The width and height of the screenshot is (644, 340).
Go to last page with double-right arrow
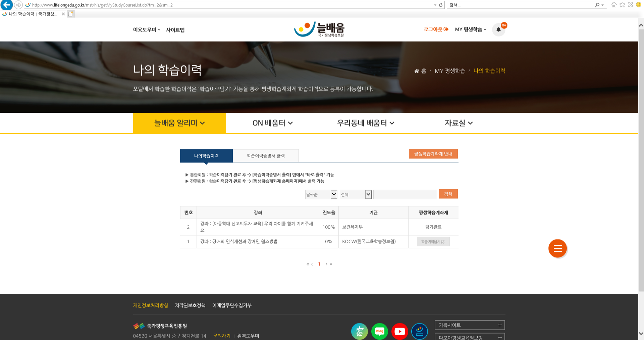click(331, 264)
